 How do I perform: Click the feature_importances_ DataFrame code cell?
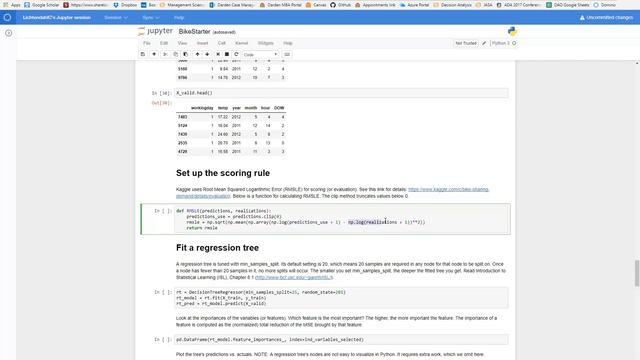[342, 340]
